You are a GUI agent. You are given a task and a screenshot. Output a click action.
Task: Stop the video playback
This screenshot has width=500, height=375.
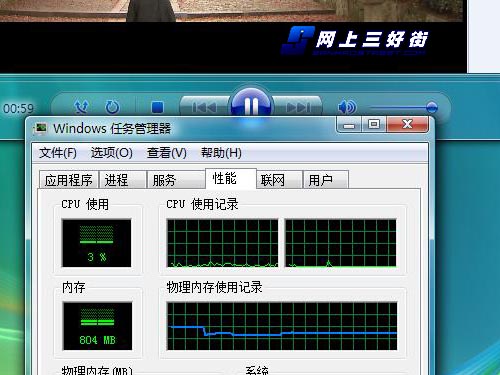click(x=157, y=107)
